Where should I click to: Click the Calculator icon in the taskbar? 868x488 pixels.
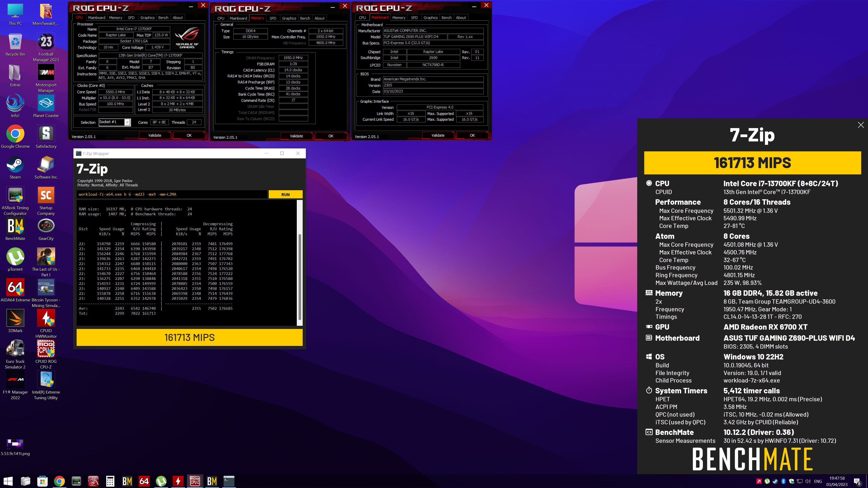point(110,481)
